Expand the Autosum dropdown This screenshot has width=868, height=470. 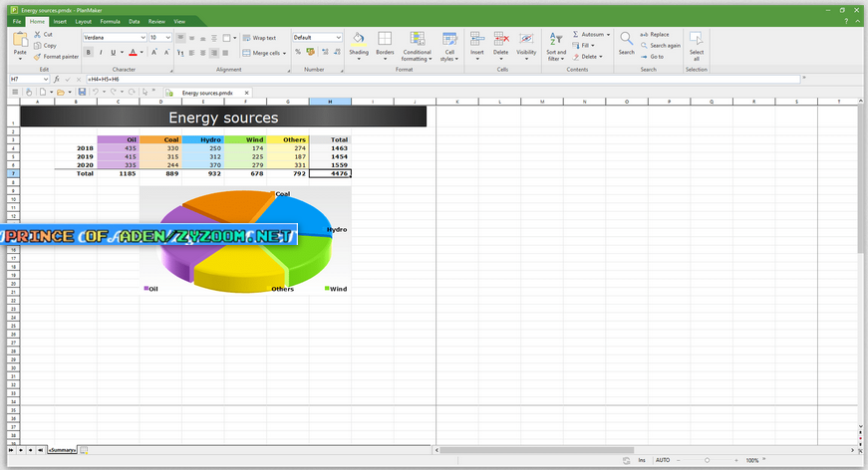608,34
